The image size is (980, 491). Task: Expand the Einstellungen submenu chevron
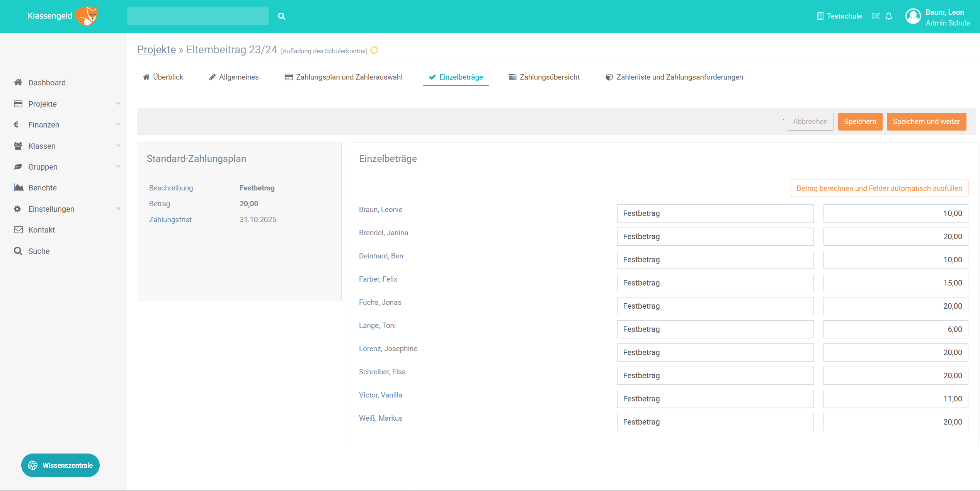pyautogui.click(x=118, y=209)
